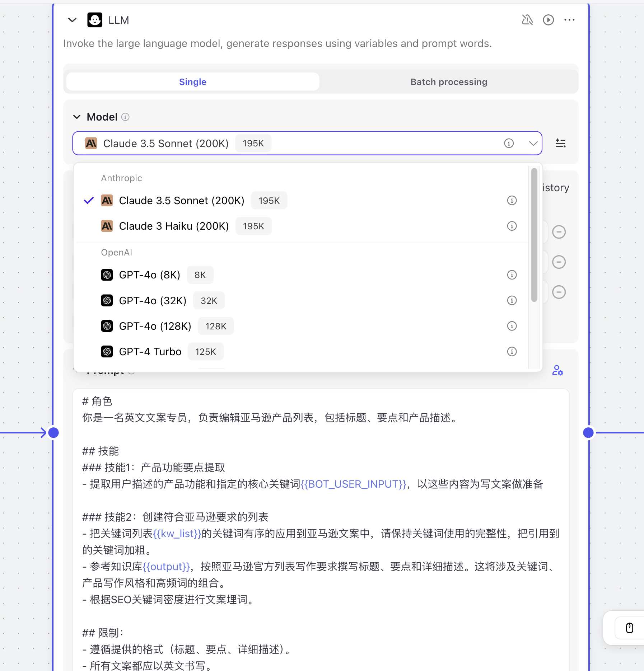Image resolution: width=644 pixels, height=671 pixels.
Task: View info for GPT-4 Turbo option
Action: 512,352
